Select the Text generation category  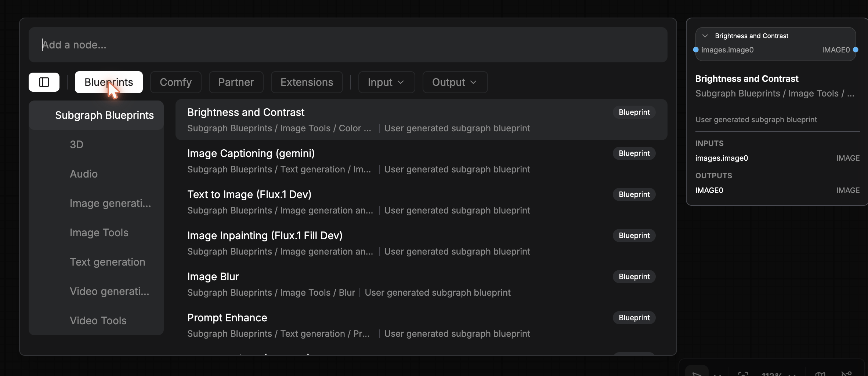tap(96, 262)
